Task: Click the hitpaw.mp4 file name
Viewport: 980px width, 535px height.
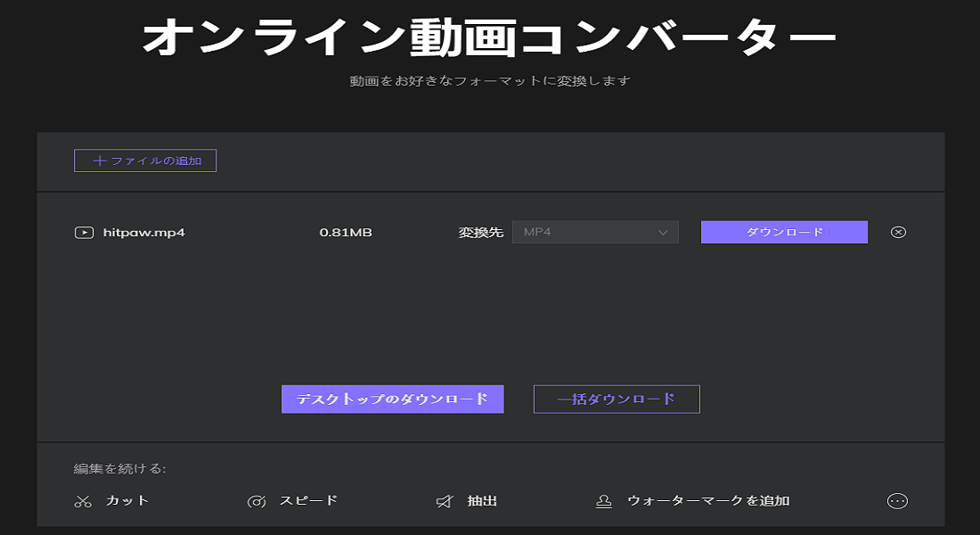Action: (143, 233)
